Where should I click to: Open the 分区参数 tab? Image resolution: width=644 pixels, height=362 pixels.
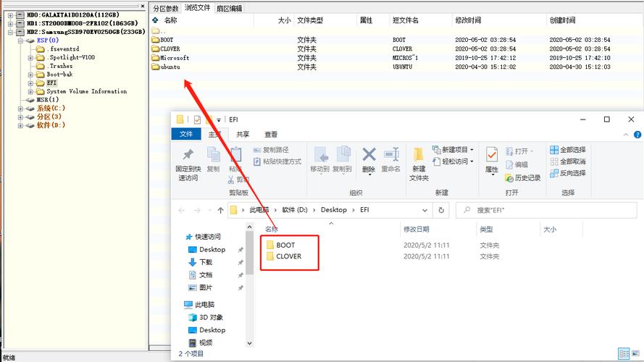pos(166,8)
